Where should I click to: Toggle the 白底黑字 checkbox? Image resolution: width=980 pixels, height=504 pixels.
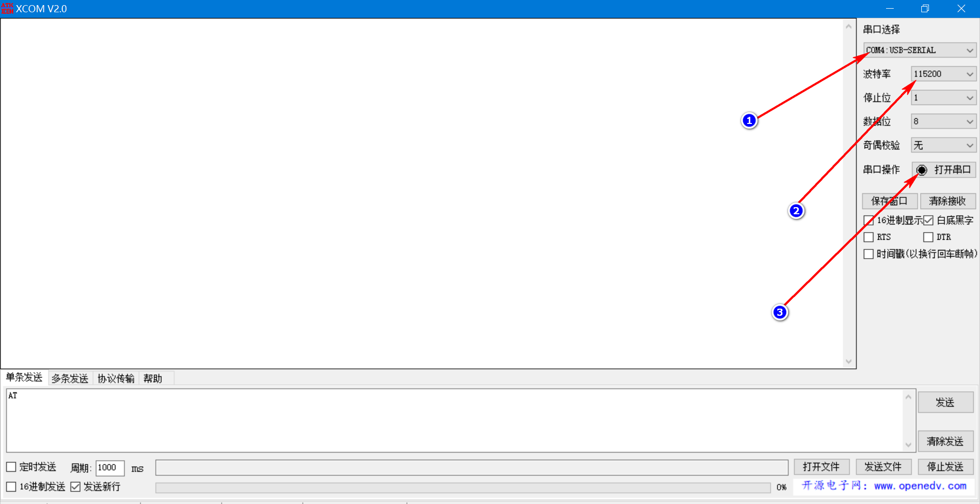coord(928,220)
